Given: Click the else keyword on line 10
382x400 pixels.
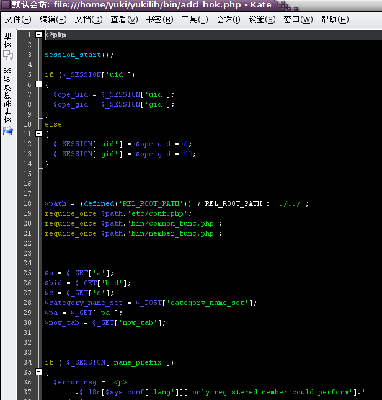Looking at the screenshot, I should point(53,125).
